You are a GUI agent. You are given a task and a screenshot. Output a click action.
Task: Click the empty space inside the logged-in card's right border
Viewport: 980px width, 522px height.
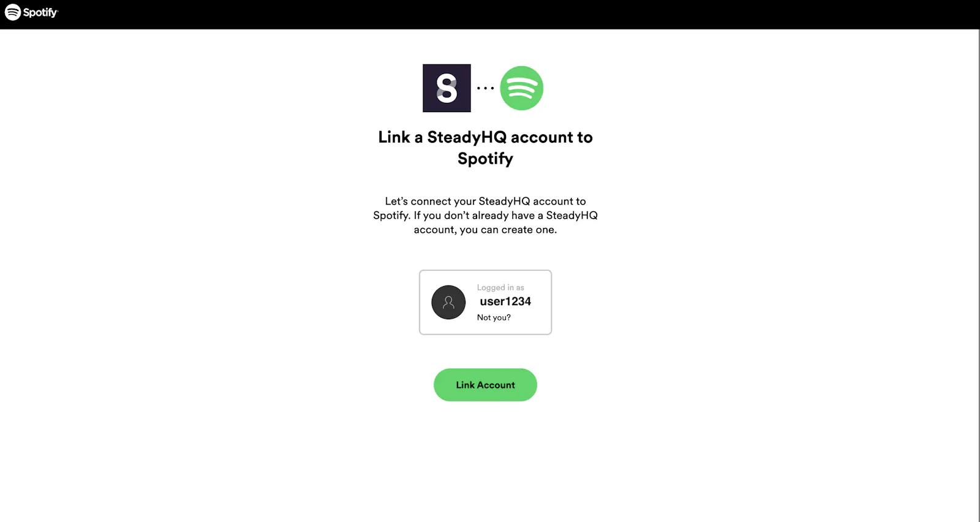[541, 302]
